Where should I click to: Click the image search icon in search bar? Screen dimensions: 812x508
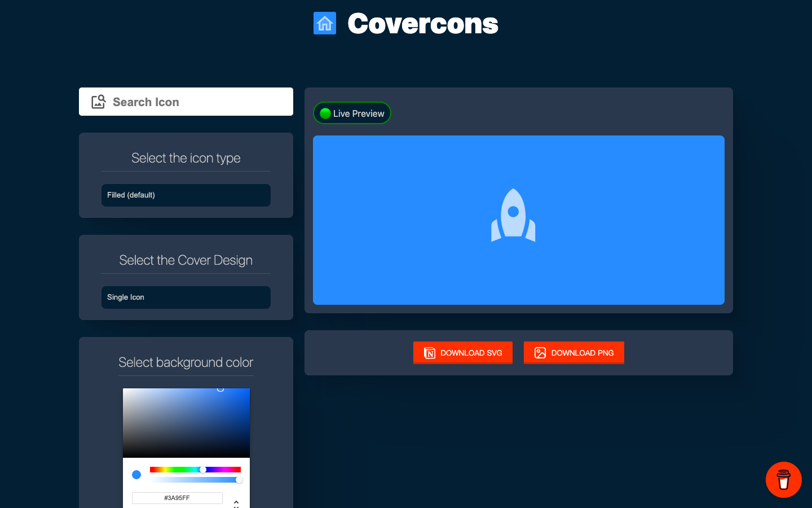[x=99, y=102]
